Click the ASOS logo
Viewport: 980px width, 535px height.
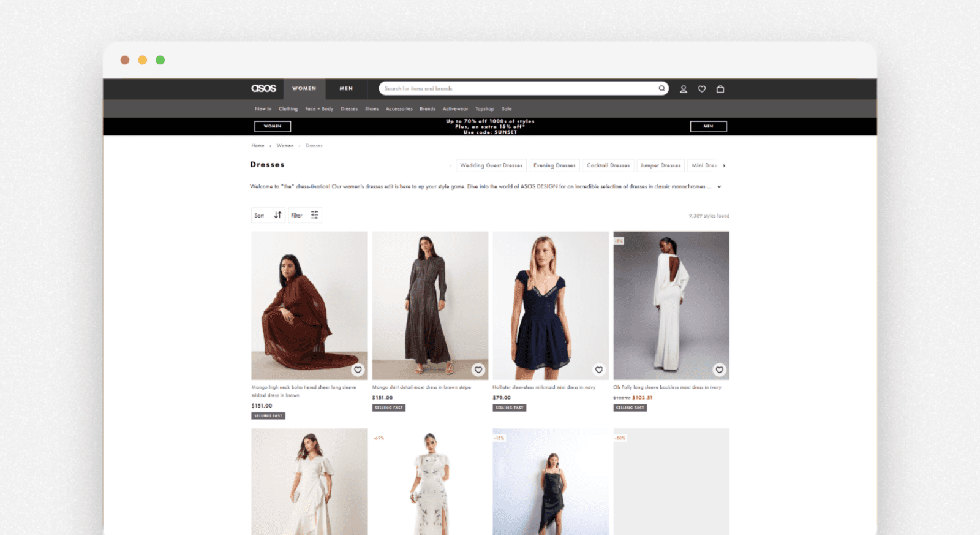click(263, 88)
